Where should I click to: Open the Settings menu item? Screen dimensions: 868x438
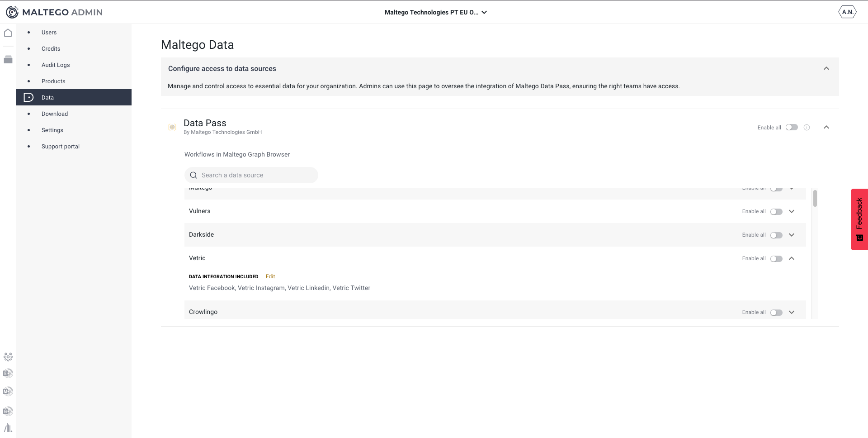click(74, 130)
